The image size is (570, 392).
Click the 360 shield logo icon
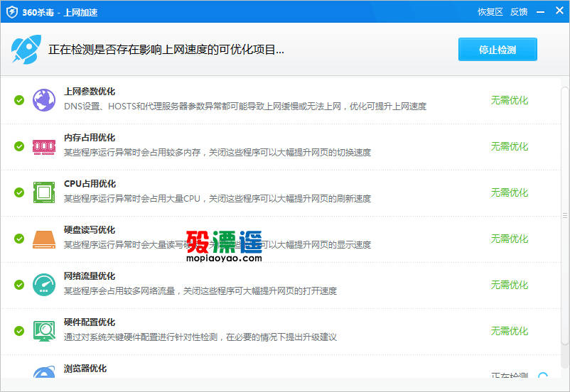click(x=12, y=12)
